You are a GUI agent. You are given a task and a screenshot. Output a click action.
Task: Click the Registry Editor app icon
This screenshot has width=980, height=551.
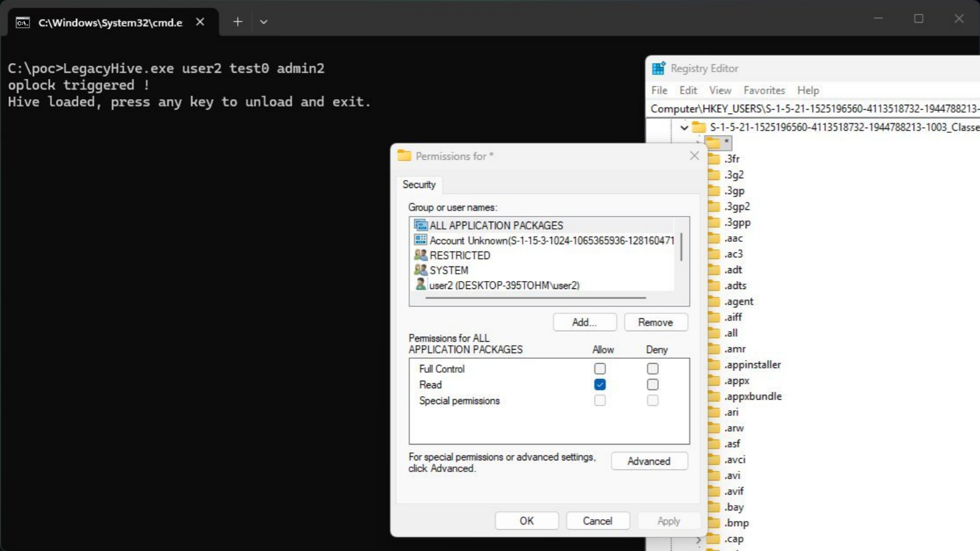[x=658, y=69]
